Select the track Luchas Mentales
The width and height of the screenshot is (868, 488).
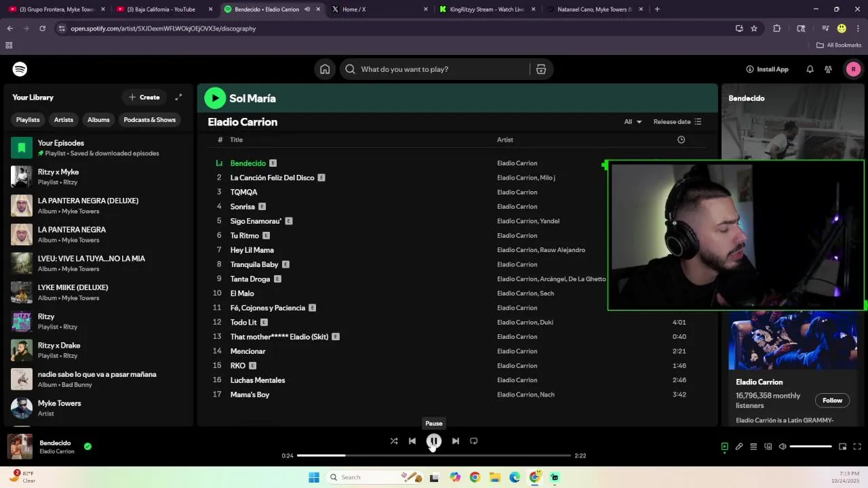pyautogui.click(x=258, y=380)
